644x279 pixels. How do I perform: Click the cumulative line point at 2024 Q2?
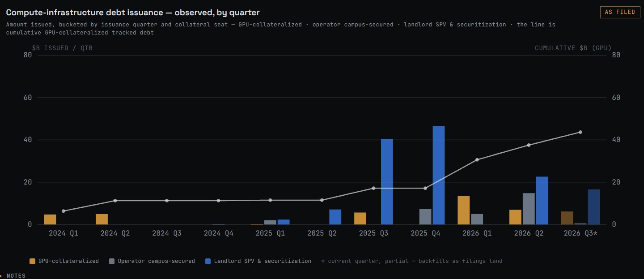(115, 201)
